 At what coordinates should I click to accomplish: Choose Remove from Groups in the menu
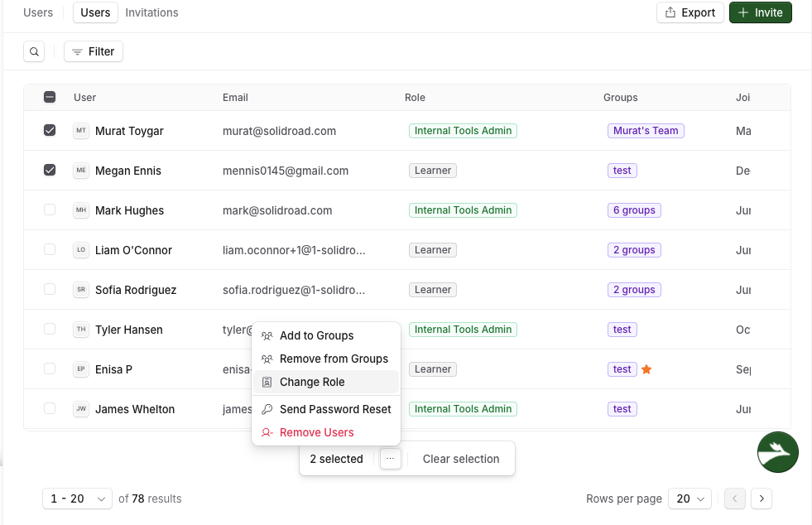point(326,359)
